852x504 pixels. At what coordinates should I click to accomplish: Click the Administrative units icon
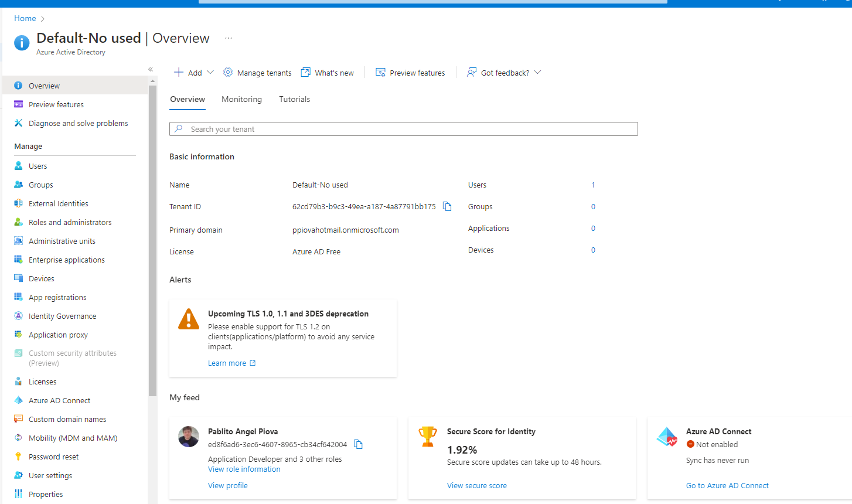coord(18,241)
